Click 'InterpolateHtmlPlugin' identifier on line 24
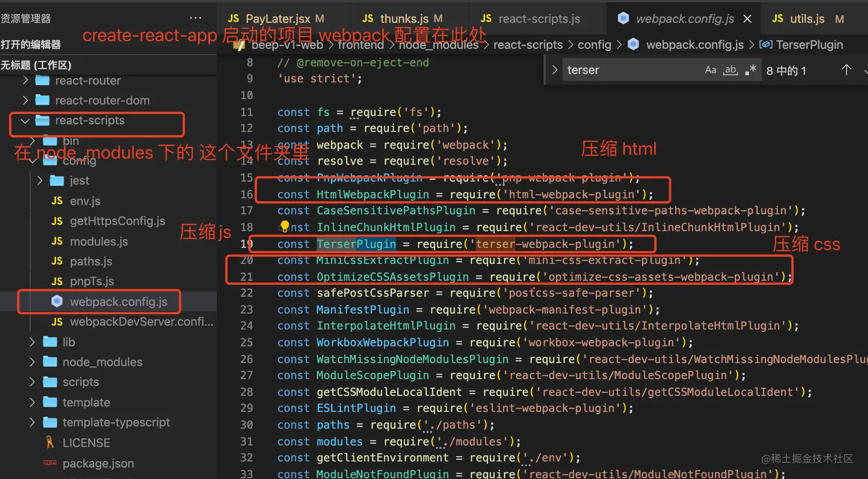This screenshot has width=868, height=479. point(386,326)
